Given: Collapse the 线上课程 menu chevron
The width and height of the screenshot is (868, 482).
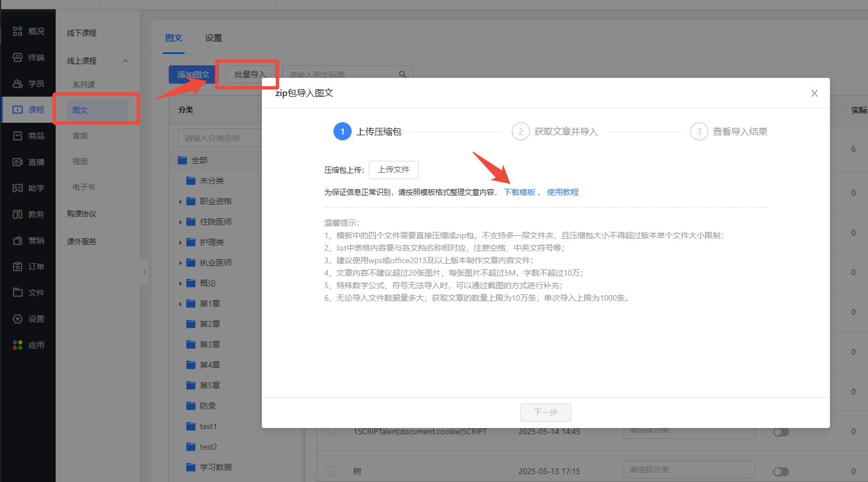Looking at the screenshot, I should click(x=126, y=61).
